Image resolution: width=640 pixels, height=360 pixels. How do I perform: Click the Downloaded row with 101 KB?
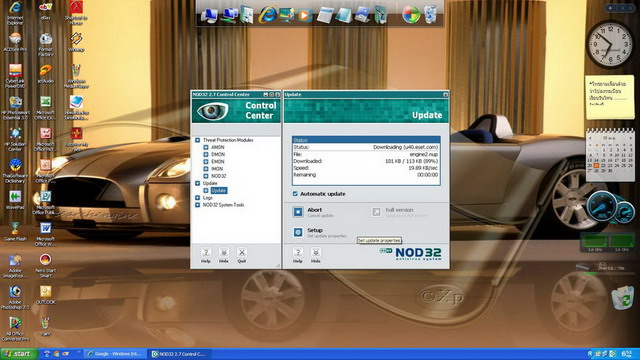366,161
